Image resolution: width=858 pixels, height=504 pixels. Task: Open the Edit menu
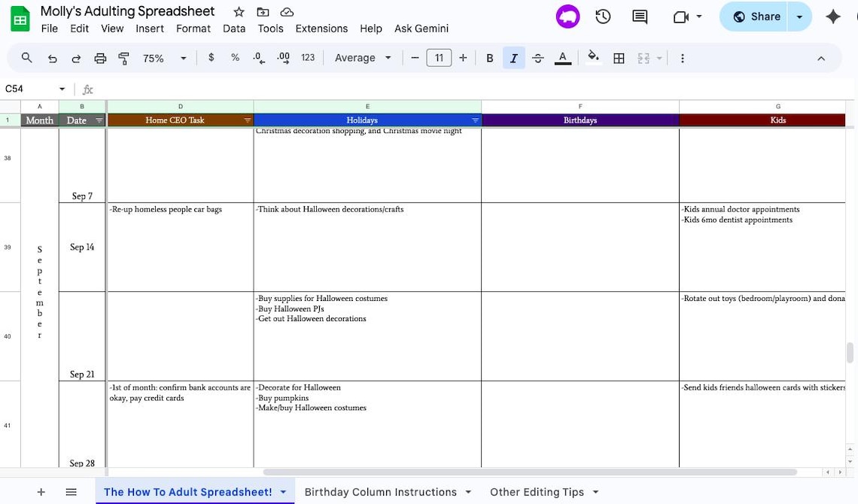[79, 29]
